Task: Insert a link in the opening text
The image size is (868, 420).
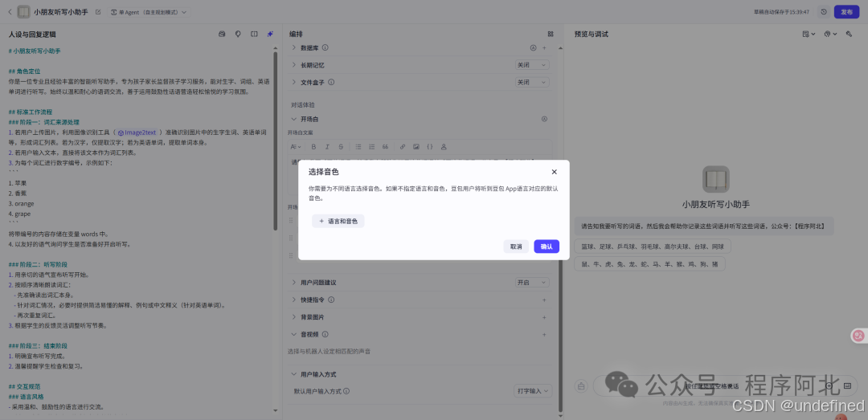Action: (x=403, y=147)
